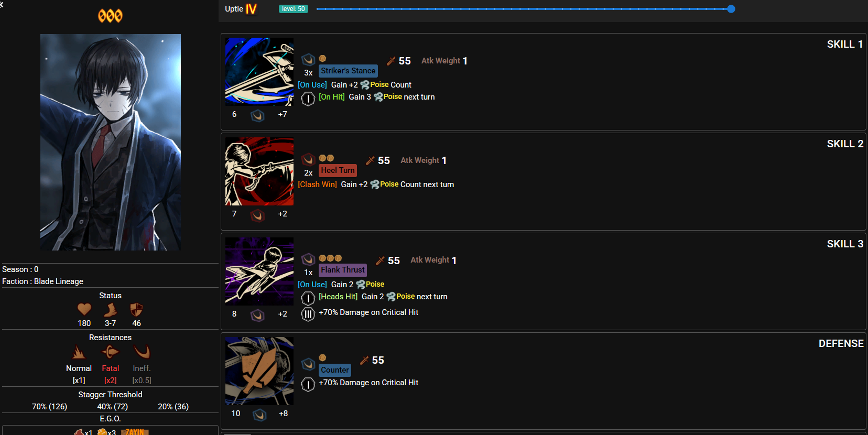Click the Blunt resistance icon above Ineff.
The height and width of the screenshot is (435, 868).
(x=142, y=352)
